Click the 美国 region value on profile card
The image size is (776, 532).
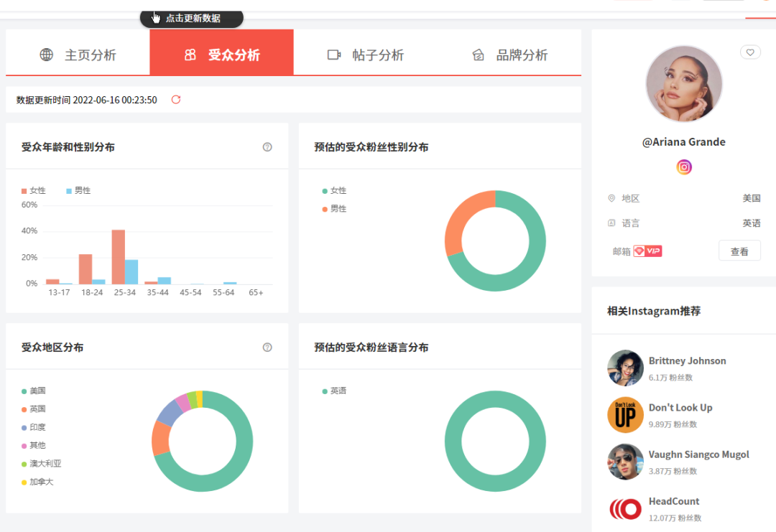tap(752, 198)
